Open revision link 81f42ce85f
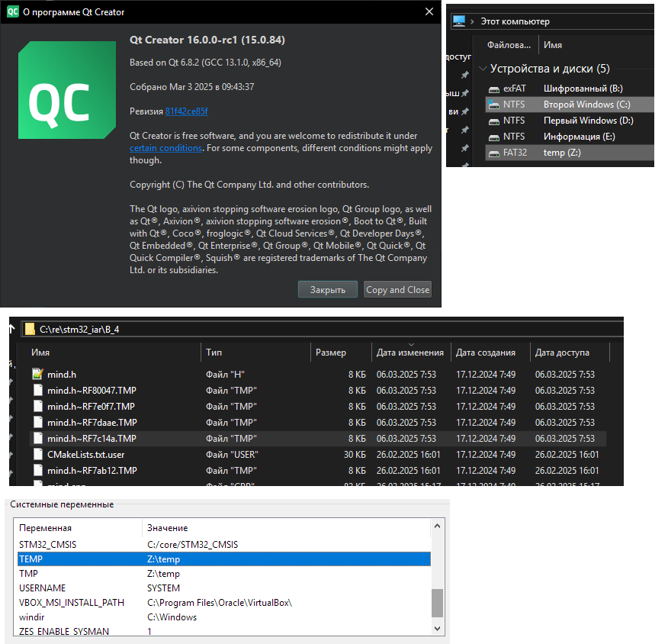This screenshot has height=644, width=668. (186, 111)
